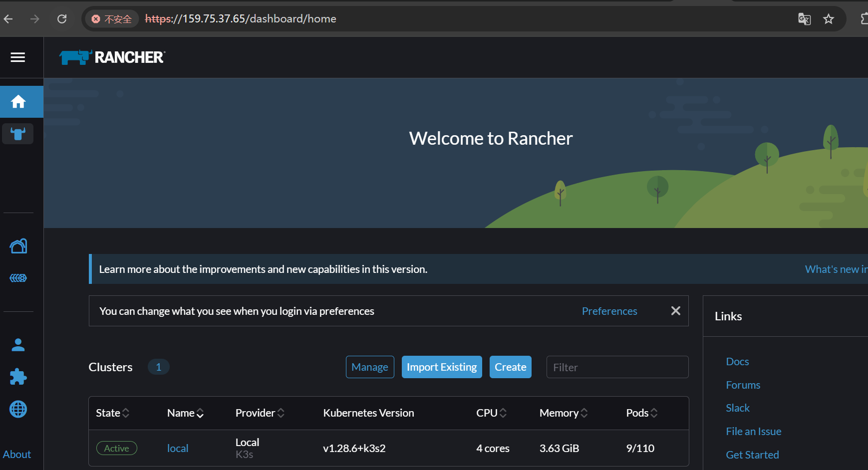The height and width of the screenshot is (470, 868).
Task: Open Continuous Delivery fleet icon in sidebar
Action: 18,278
